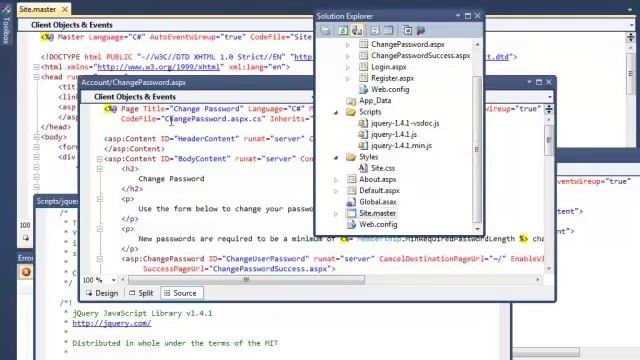Click the root-level Web.config icon
Image resolution: width=640 pixels, height=360 pixels.
point(351,224)
